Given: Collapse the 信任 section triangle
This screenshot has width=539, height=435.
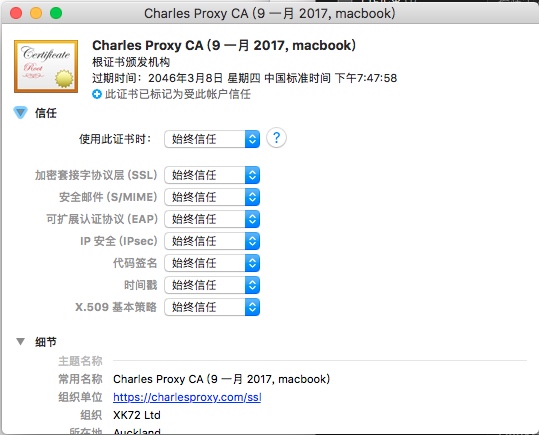Looking at the screenshot, I should pos(20,112).
